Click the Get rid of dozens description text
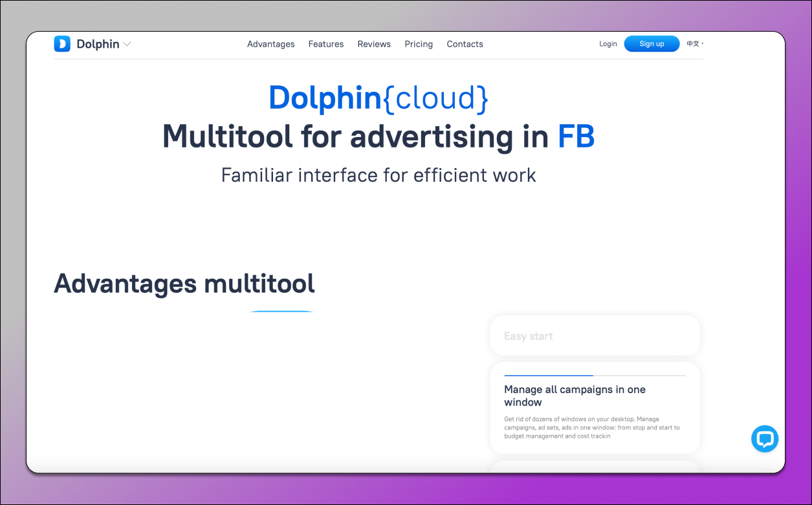Screen dimensions: 812x505 pyautogui.click(x=592, y=427)
